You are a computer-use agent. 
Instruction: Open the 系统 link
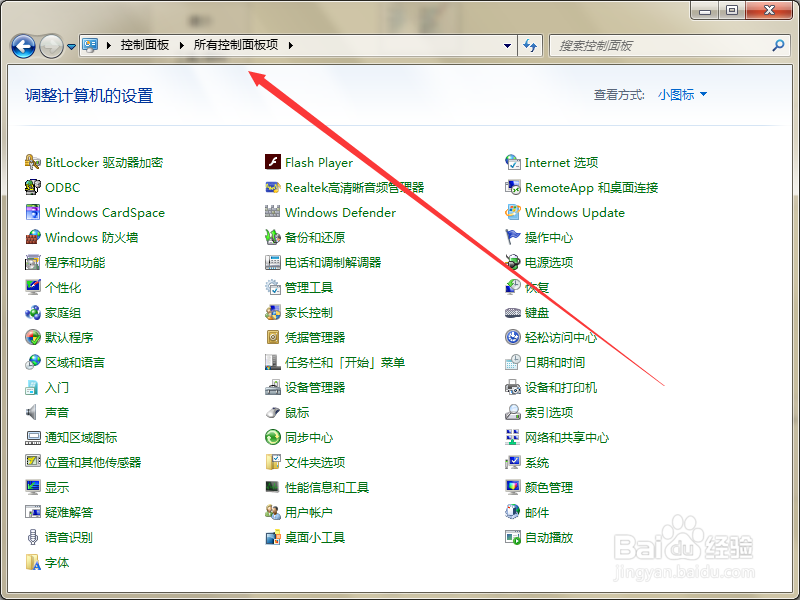click(537, 463)
